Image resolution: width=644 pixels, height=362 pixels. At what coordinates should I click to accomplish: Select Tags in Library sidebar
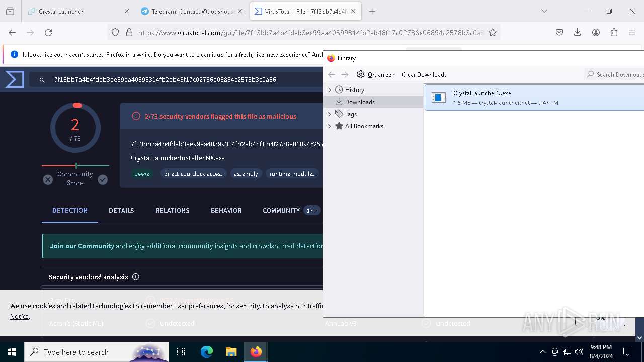pos(351,114)
